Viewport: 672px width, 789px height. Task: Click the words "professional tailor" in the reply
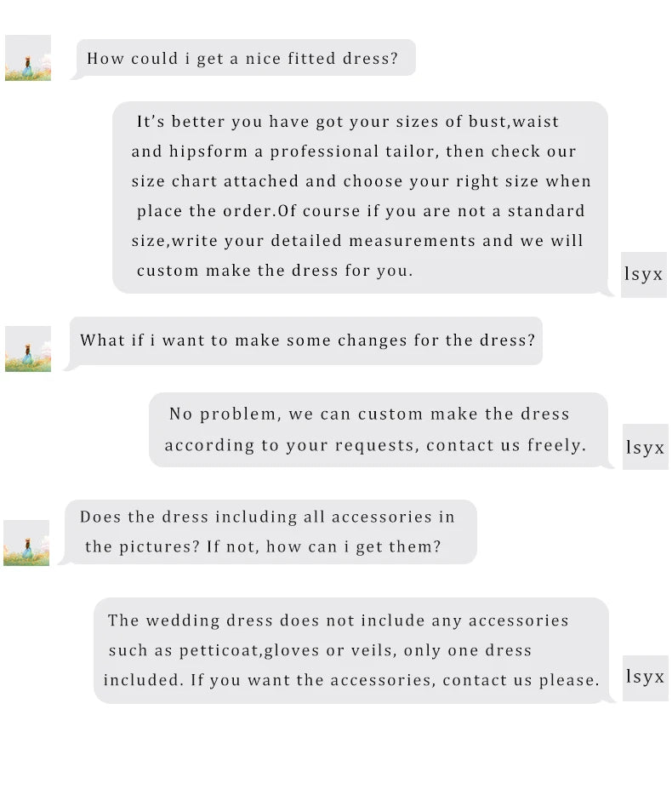[345, 152]
